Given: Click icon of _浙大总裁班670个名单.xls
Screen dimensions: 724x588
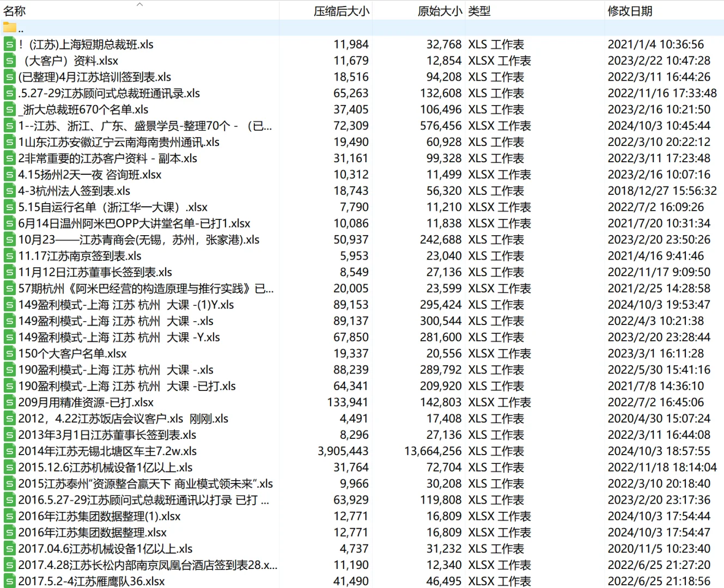Looking at the screenshot, I should click(x=10, y=109).
